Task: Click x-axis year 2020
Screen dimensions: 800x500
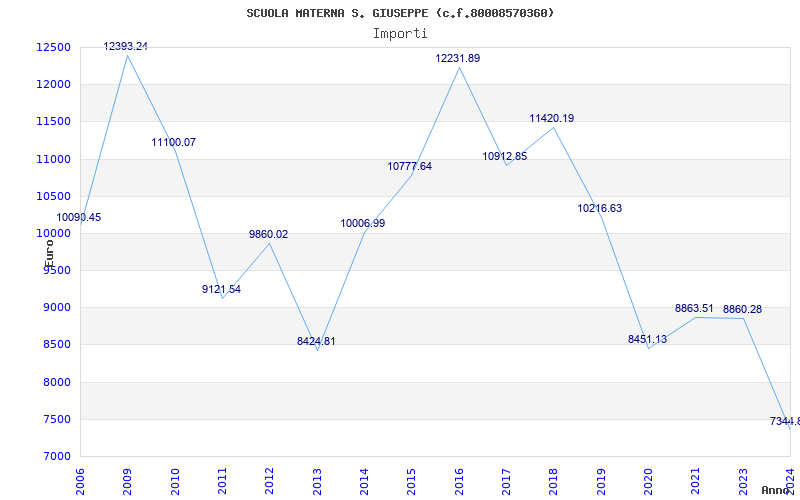Action: pyautogui.click(x=648, y=482)
